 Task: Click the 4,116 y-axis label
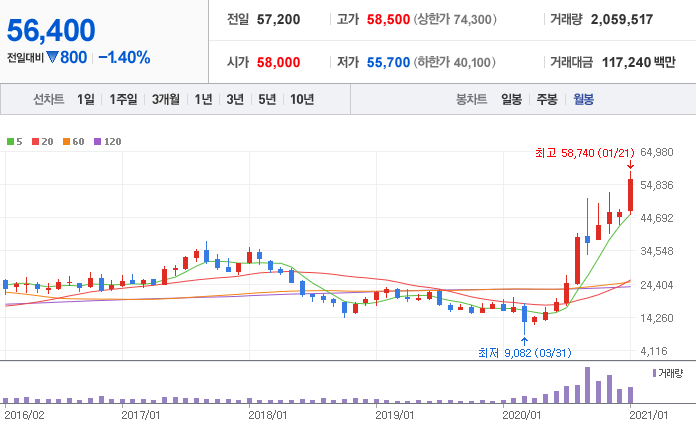(654, 351)
